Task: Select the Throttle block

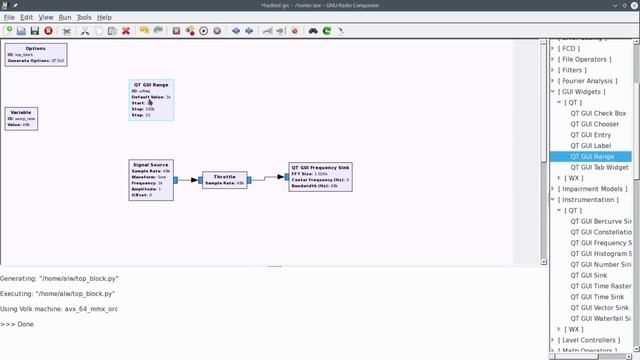Action: (224, 180)
